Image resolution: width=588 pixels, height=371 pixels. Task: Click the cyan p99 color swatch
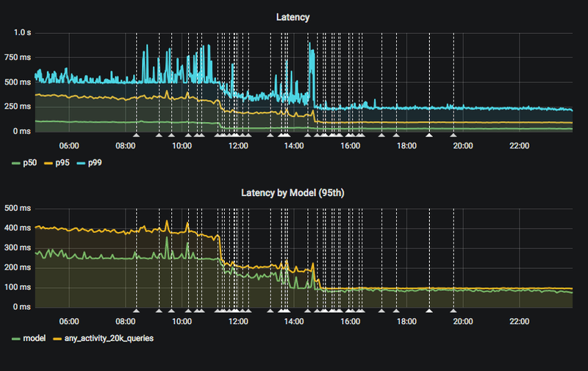(x=81, y=163)
